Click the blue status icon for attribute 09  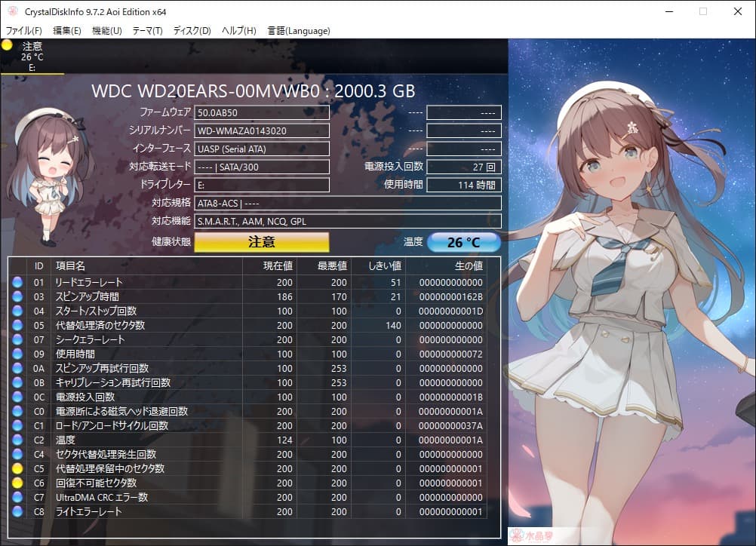17,354
